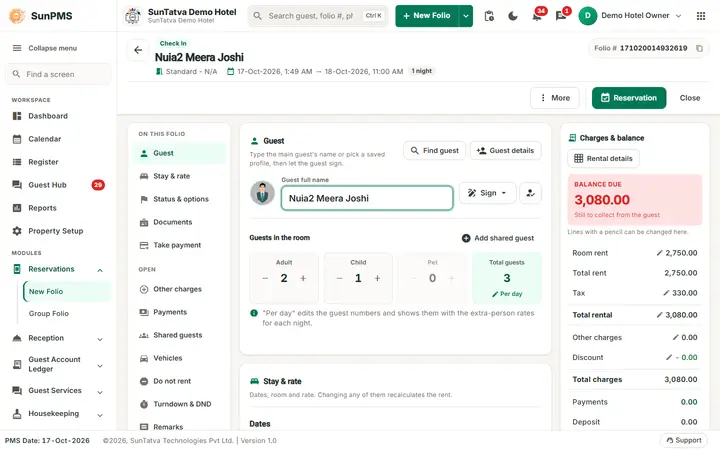
Task: Open Property Setup
Action: [x=58, y=231]
